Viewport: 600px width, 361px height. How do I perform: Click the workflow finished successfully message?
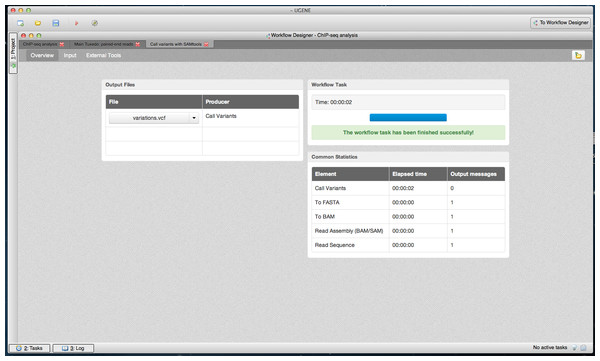coord(408,132)
